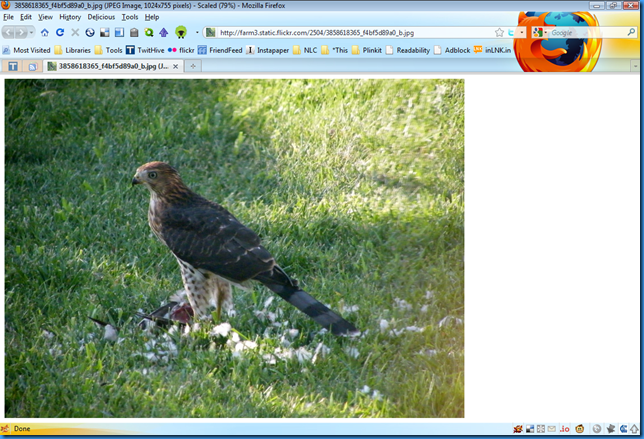Go to the Home page icon
Screen dimensions: 644x439
point(45,32)
